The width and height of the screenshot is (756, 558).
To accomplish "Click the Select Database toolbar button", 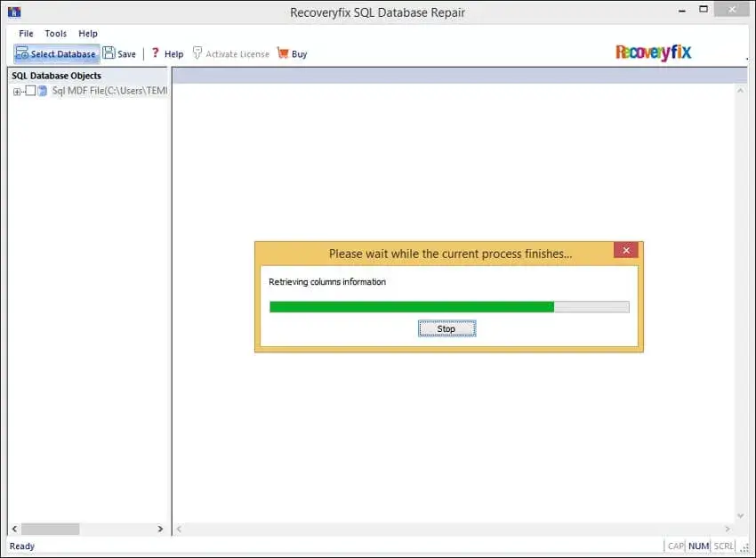I will point(56,53).
